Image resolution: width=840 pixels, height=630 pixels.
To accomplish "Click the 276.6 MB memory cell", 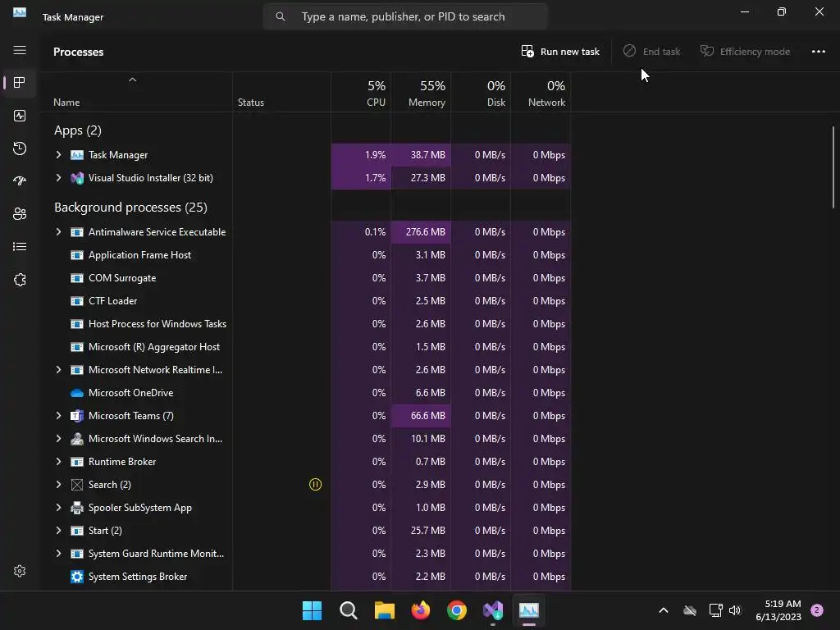I will click(x=421, y=232).
